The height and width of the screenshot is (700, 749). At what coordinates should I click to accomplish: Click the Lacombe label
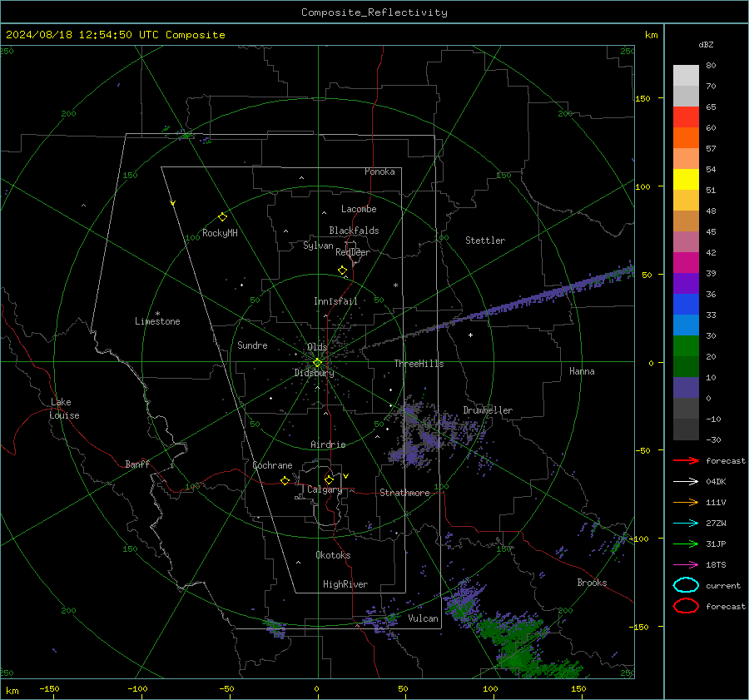(x=359, y=209)
